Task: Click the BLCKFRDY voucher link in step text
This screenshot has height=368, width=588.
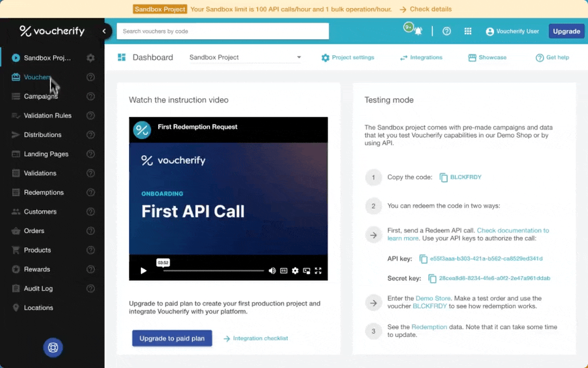Action: [429, 306]
